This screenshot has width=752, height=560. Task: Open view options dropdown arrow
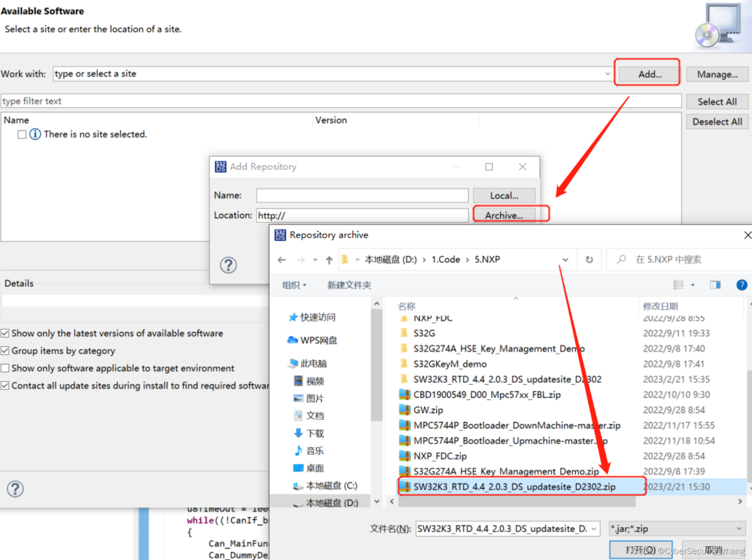693,285
